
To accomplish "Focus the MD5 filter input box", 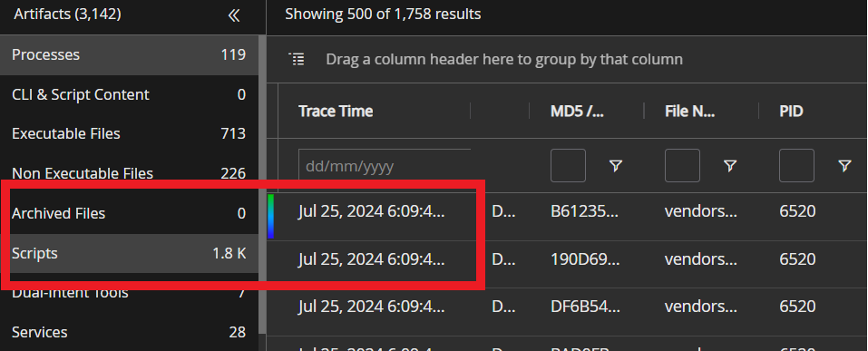I will (568, 166).
